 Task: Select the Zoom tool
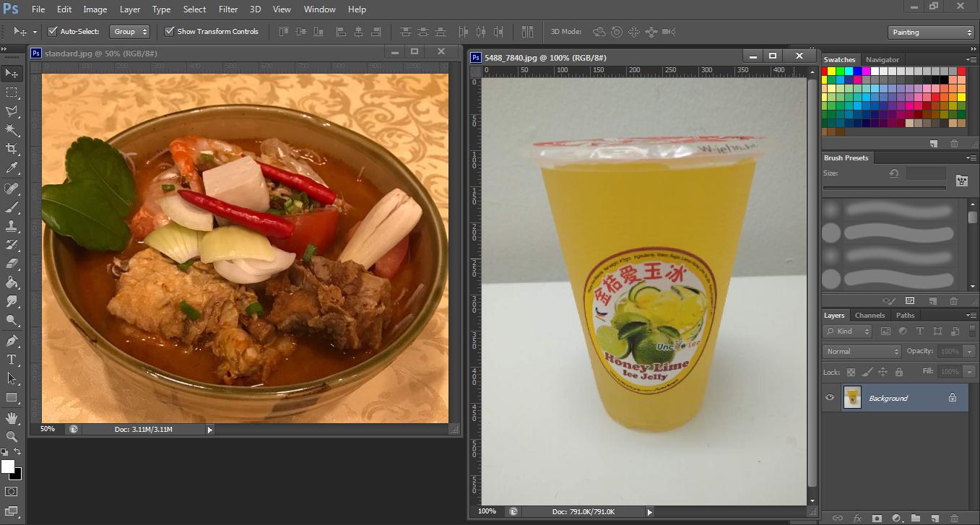(12, 437)
